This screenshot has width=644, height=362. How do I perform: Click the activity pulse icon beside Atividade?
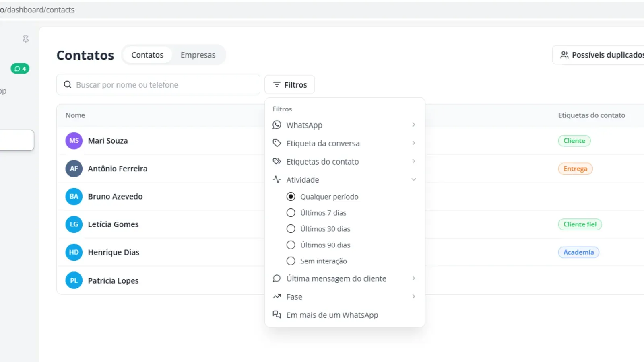point(277,179)
